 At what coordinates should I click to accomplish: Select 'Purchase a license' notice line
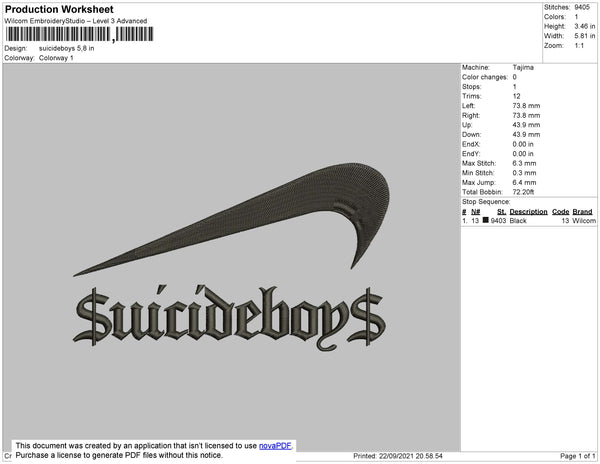(119, 455)
